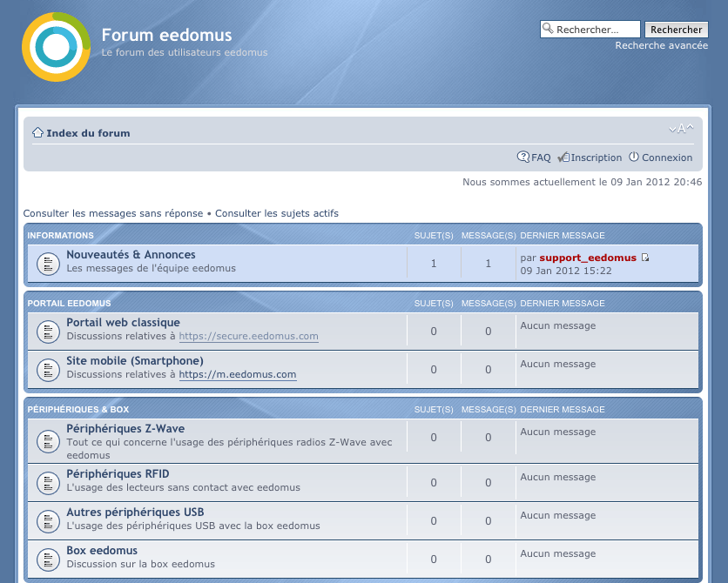Screen dimensions: 728x583
Task: Change font size with the A icon
Action: coord(681,129)
